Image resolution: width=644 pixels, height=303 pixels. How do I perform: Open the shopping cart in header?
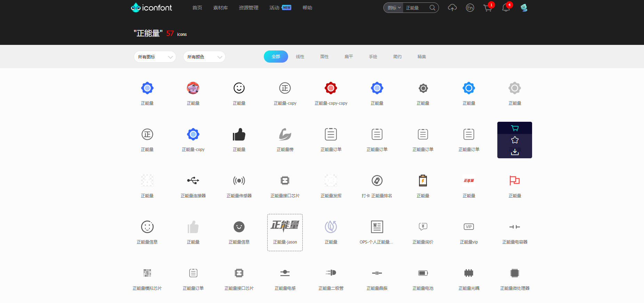pos(488,8)
